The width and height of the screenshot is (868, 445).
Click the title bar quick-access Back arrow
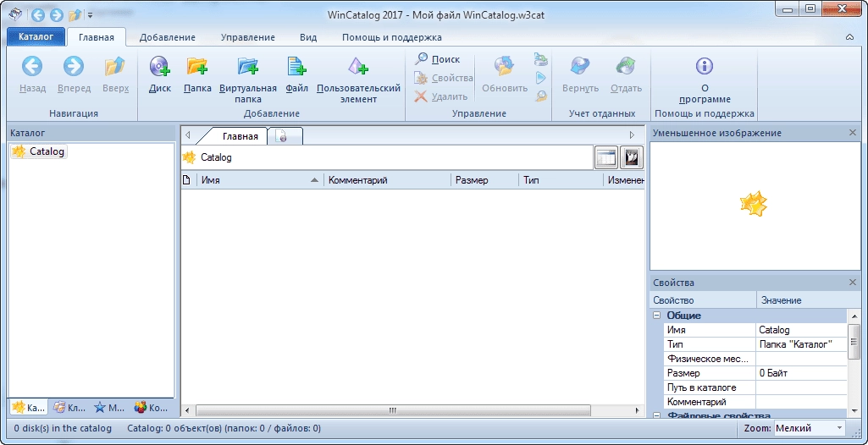pyautogui.click(x=37, y=15)
